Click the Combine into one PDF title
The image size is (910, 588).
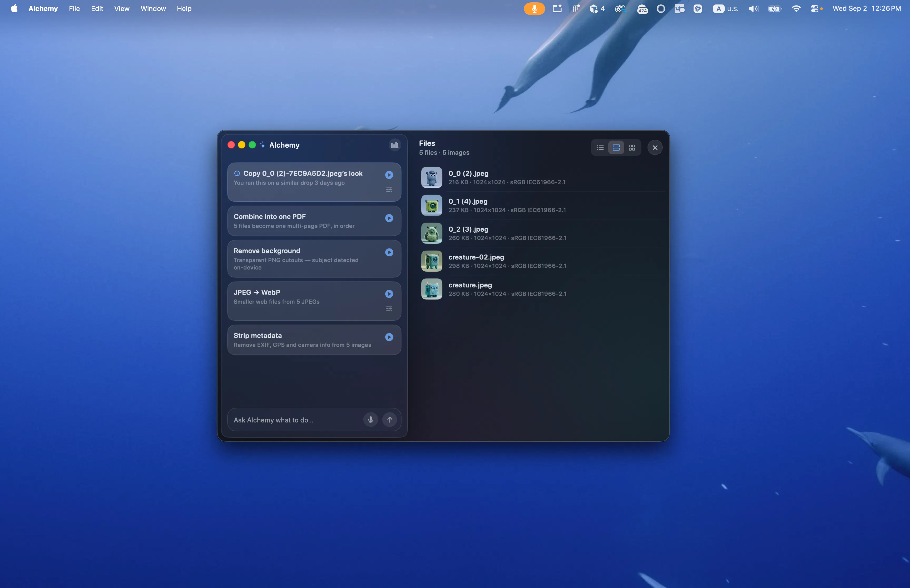coord(270,217)
